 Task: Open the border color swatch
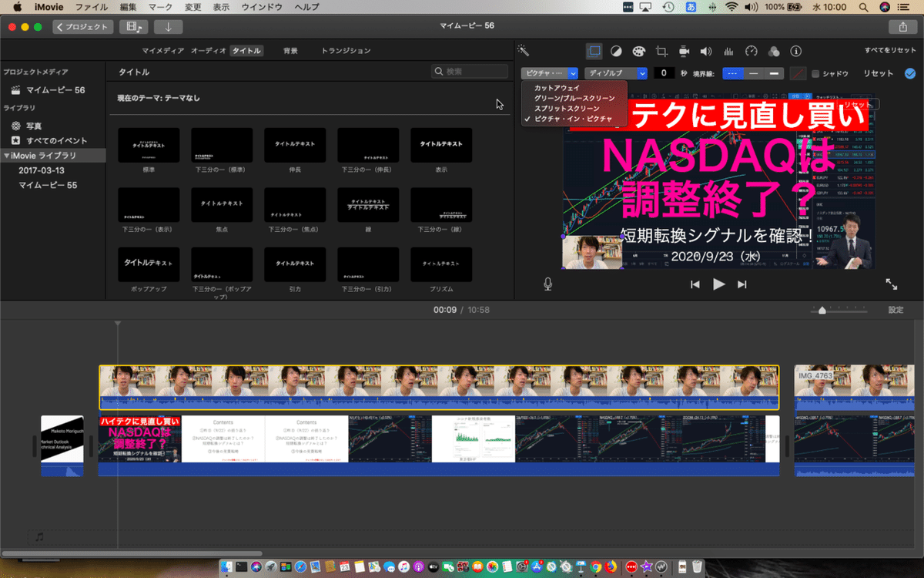798,73
